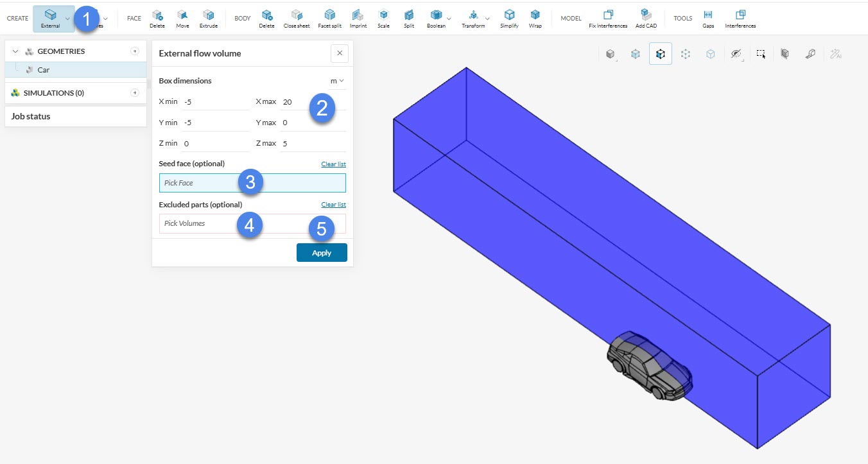
Task: Expand the Boolean dropdown arrow
Action: click(449, 19)
